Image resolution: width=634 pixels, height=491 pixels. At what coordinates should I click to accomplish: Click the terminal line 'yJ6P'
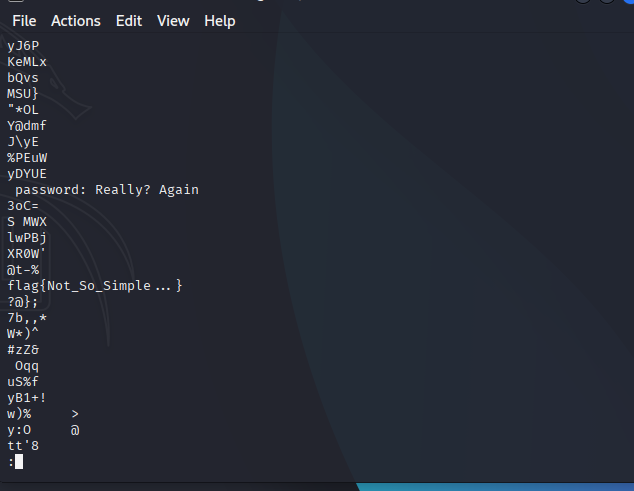pos(23,46)
